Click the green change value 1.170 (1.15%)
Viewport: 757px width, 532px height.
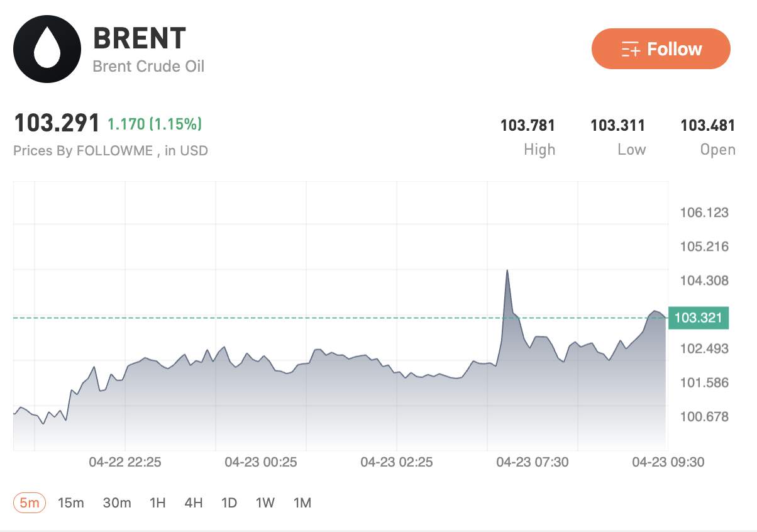pos(154,124)
